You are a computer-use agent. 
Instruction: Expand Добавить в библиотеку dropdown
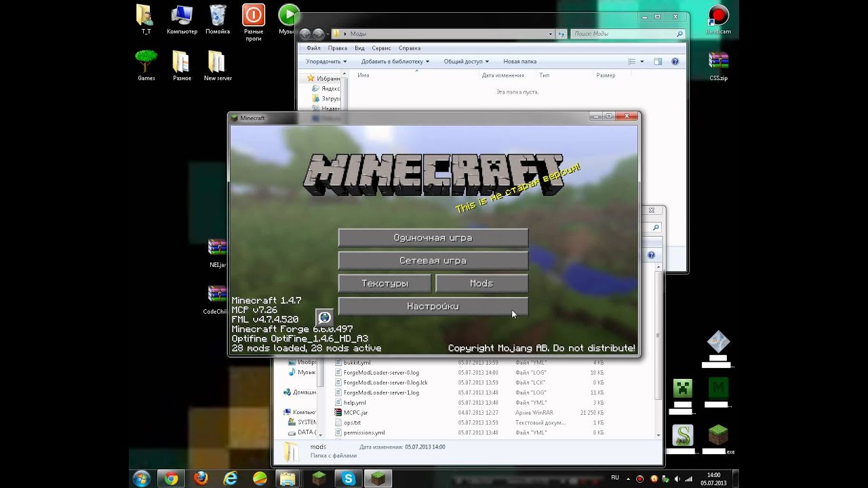[x=395, y=62]
